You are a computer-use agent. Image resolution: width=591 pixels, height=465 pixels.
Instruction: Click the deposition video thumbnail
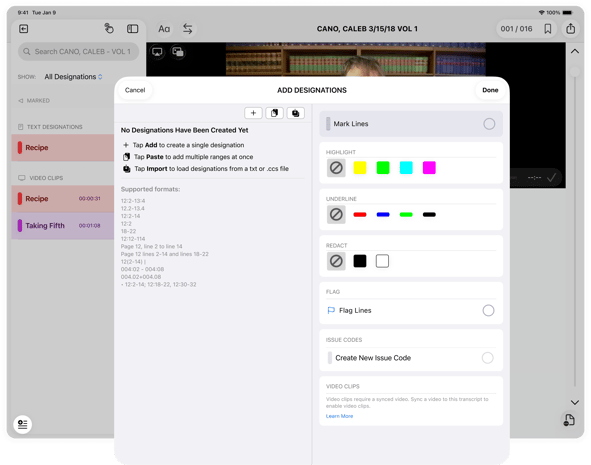tap(355, 59)
